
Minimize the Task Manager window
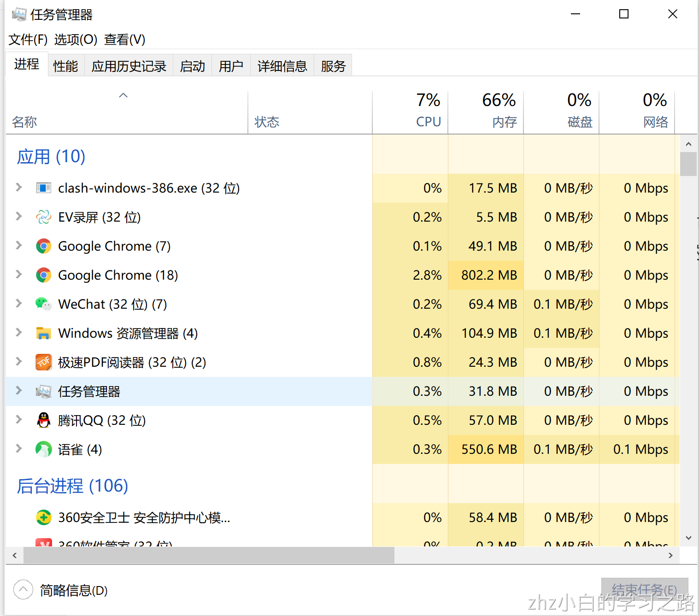tap(576, 14)
